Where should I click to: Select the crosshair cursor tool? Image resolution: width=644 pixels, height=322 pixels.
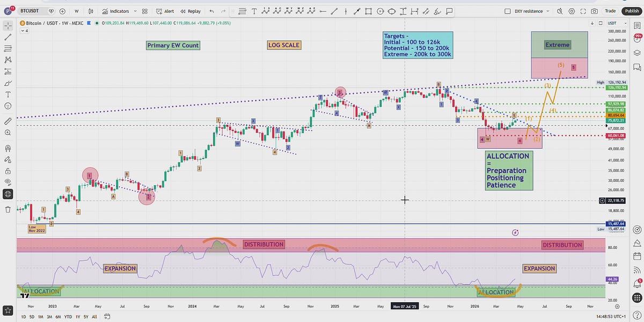(8, 25)
